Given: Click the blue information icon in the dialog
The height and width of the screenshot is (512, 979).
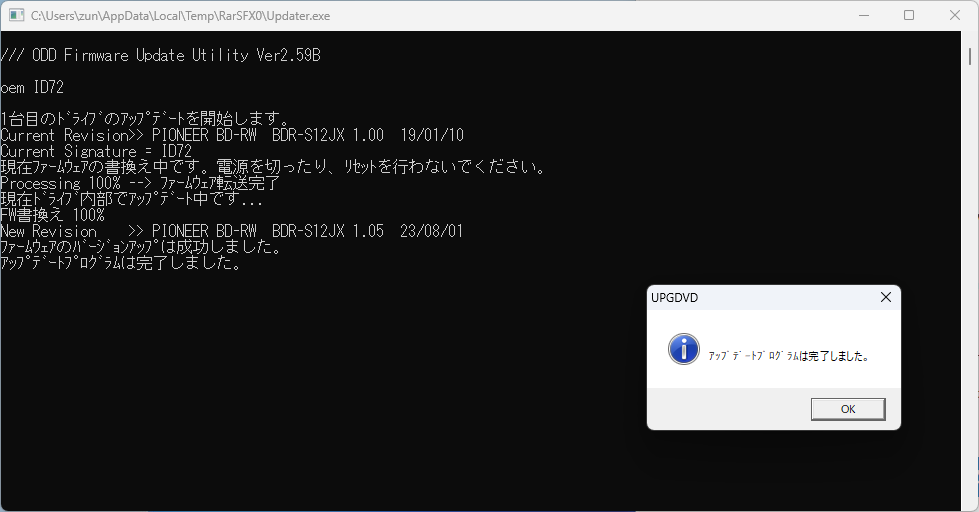Looking at the screenshot, I should point(683,348).
